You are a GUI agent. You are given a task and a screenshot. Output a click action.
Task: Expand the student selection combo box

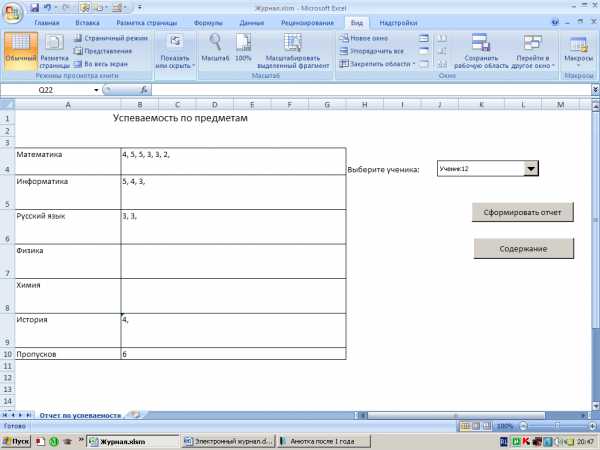pyautogui.click(x=531, y=169)
